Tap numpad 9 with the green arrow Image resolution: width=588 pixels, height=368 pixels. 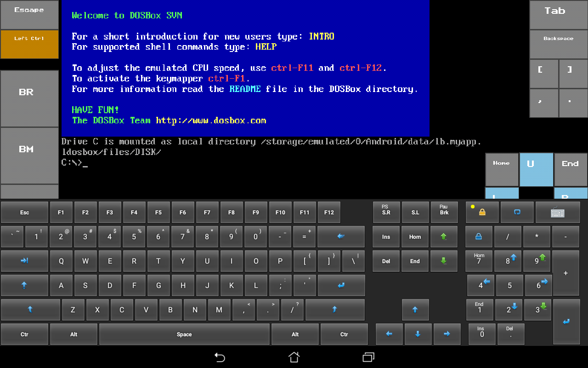[x=537, y=261]
